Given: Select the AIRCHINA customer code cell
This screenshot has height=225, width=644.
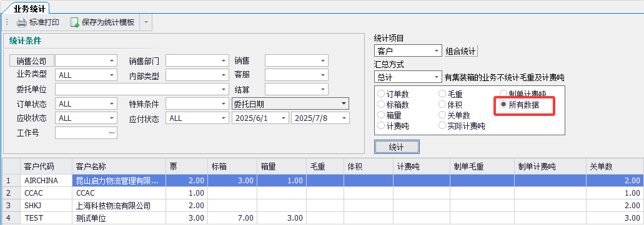Looking at the screenshot, I should [46, 181].
